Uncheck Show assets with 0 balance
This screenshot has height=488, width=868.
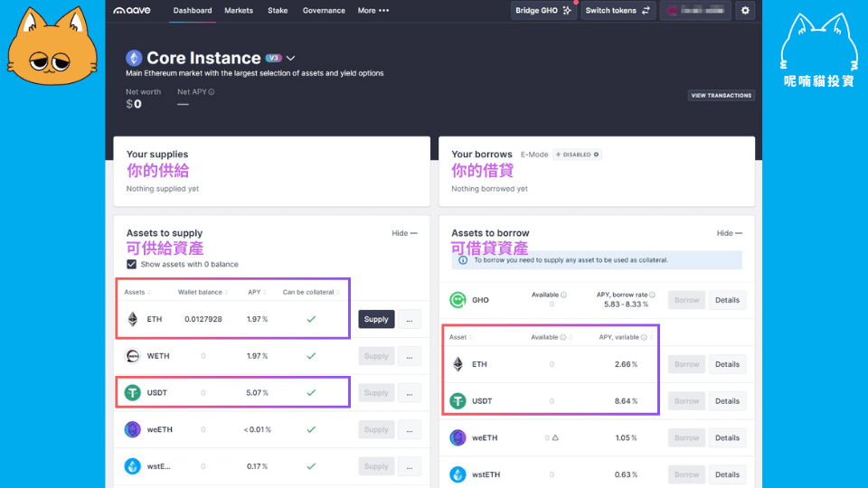[131, 265]
